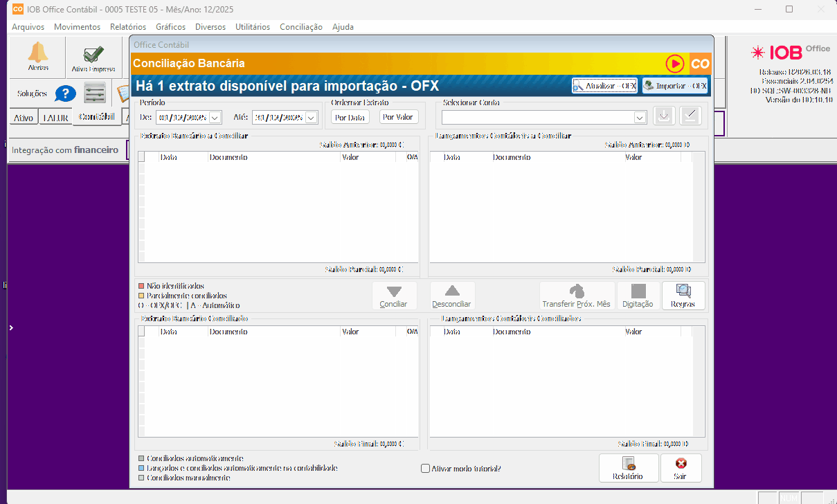Click the Ativa Empresa checkmark icon
The width and height of the screenshot is (837, 504).
pyautogui.click(x=93, y=55)
